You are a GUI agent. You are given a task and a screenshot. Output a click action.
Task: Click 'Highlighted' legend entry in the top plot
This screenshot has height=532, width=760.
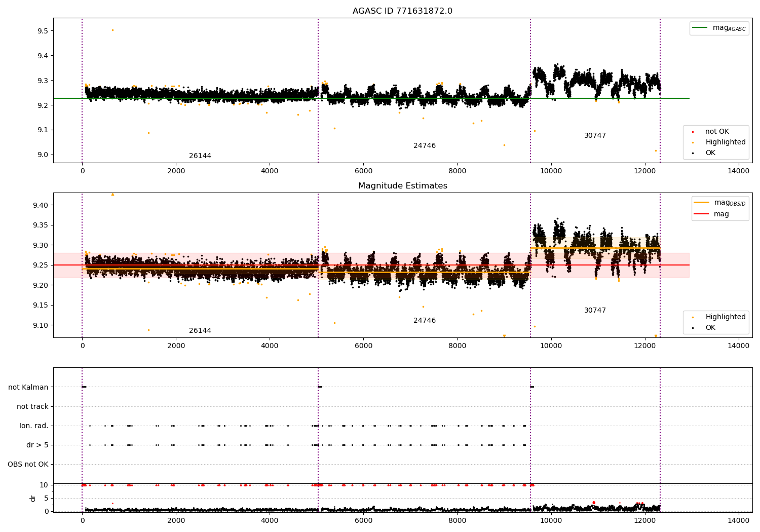718,142
